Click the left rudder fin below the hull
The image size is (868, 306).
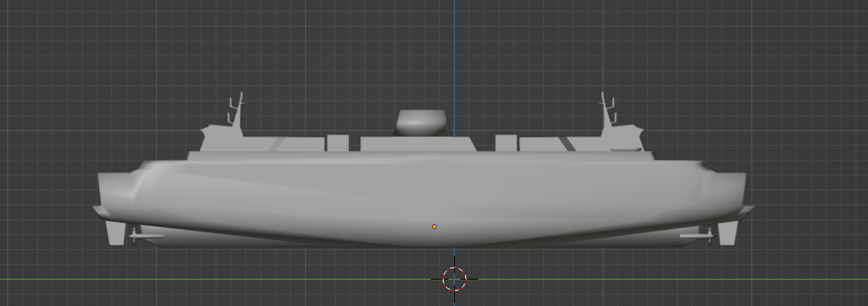coord(115,233)
